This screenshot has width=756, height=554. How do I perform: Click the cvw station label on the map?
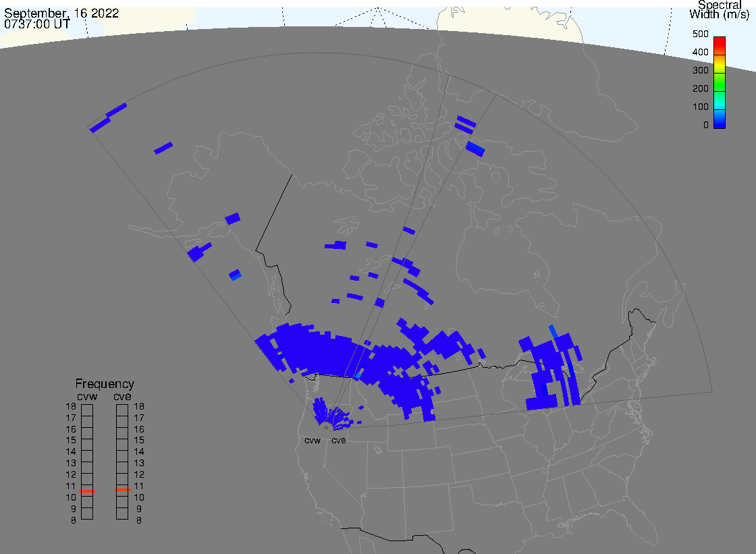tap(313, 441)
